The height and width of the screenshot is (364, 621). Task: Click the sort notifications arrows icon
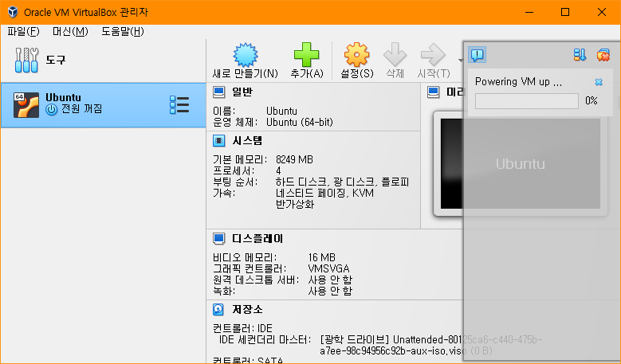(580, 55)
